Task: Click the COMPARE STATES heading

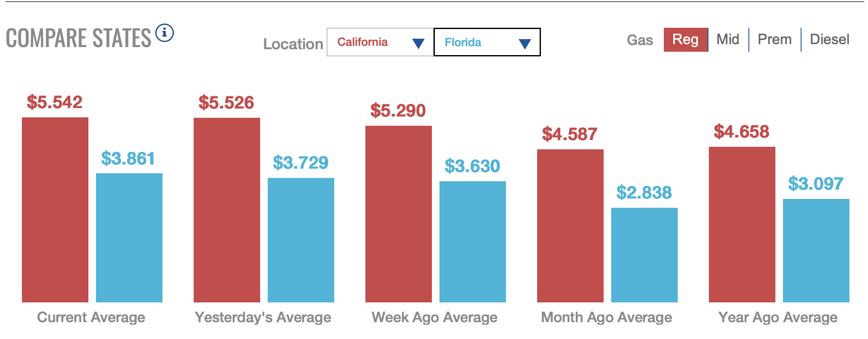Action: [78, 38]
